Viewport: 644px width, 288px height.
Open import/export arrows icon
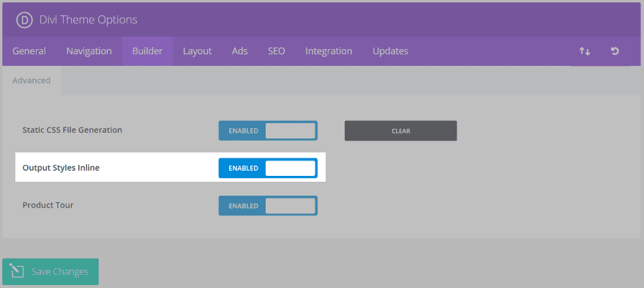[585, 51]
